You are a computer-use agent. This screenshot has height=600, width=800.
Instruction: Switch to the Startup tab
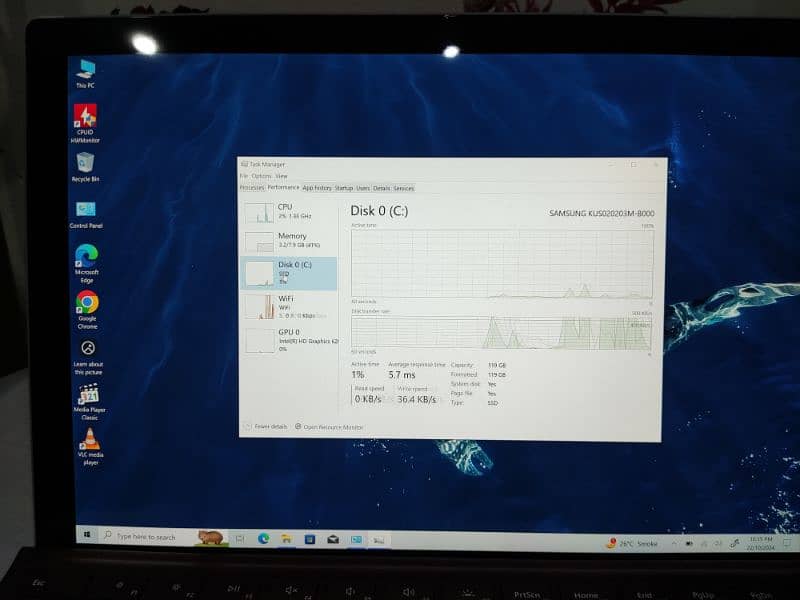click(x=344, y=188)
